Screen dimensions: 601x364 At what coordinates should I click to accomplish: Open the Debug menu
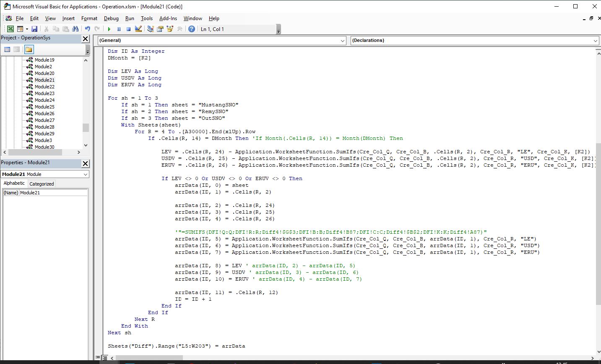pos(111,18)
